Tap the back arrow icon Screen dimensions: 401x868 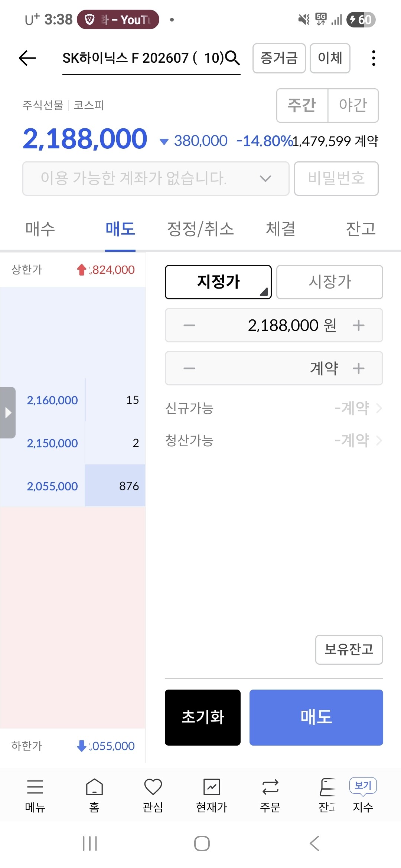[x=27, y=58]
